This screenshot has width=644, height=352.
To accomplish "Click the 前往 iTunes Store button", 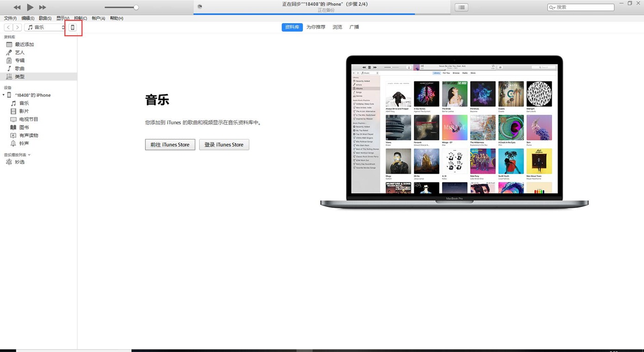I will (170, 145).
